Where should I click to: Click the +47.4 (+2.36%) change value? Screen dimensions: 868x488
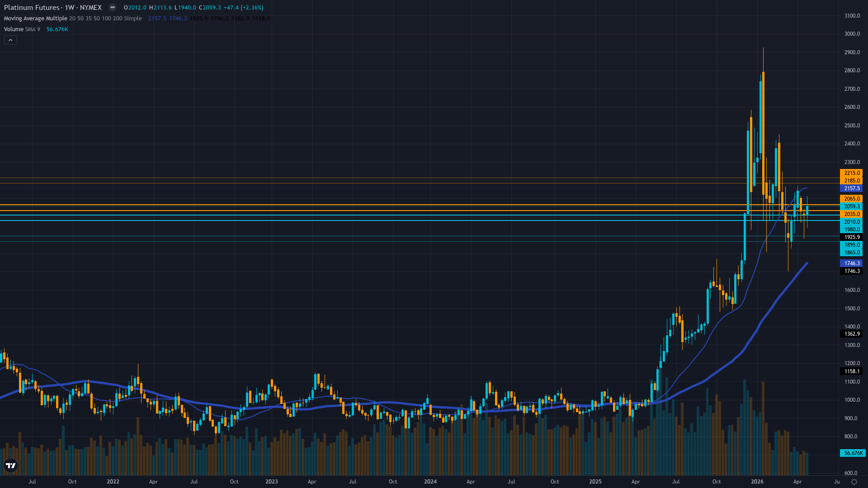244,8
